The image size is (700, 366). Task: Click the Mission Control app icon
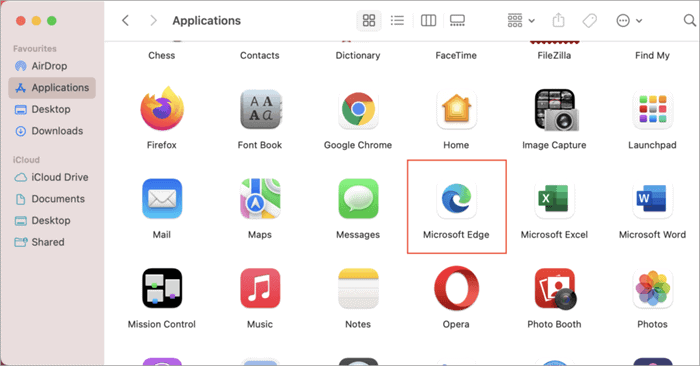162,288
